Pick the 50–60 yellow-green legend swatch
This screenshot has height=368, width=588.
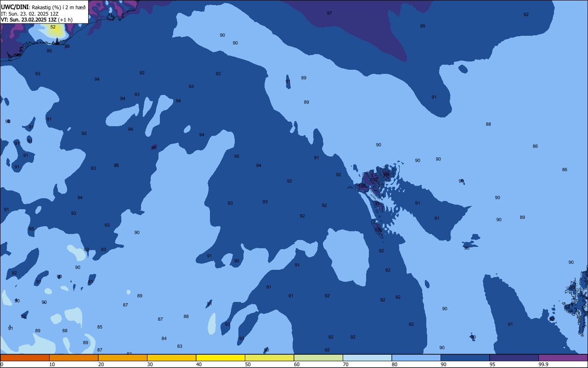click(269, 357)
